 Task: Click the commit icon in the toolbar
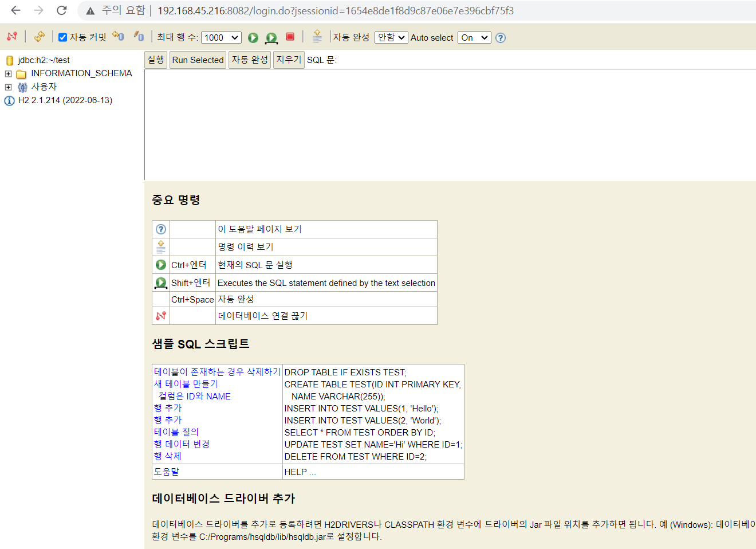click(x=139, y=37)
